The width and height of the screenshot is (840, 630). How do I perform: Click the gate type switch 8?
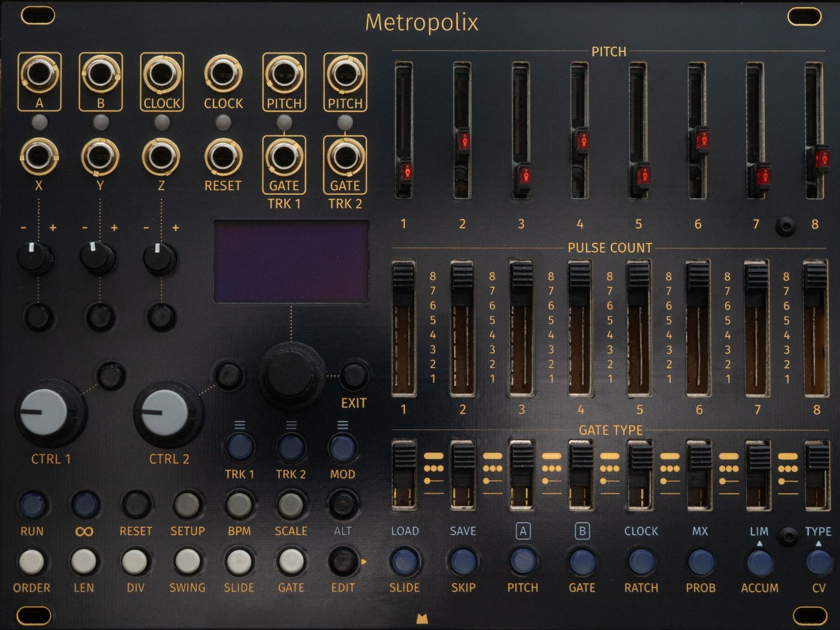(x=817, y=457)
